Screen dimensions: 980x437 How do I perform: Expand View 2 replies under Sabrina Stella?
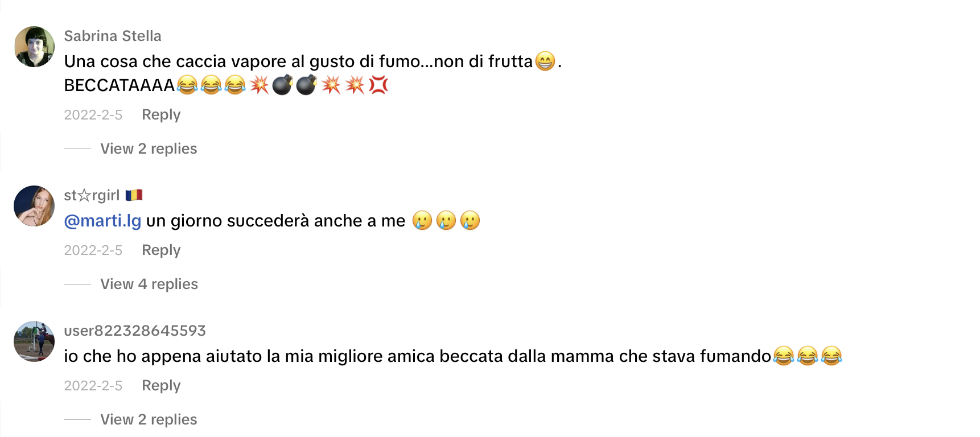(x=149, y=149)
